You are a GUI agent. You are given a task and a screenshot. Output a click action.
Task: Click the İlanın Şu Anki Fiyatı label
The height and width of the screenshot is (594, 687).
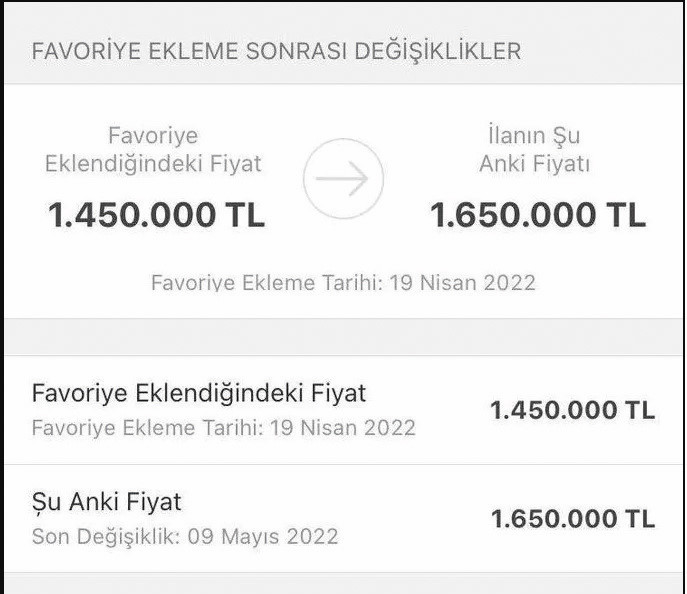[x=534, y=149]
